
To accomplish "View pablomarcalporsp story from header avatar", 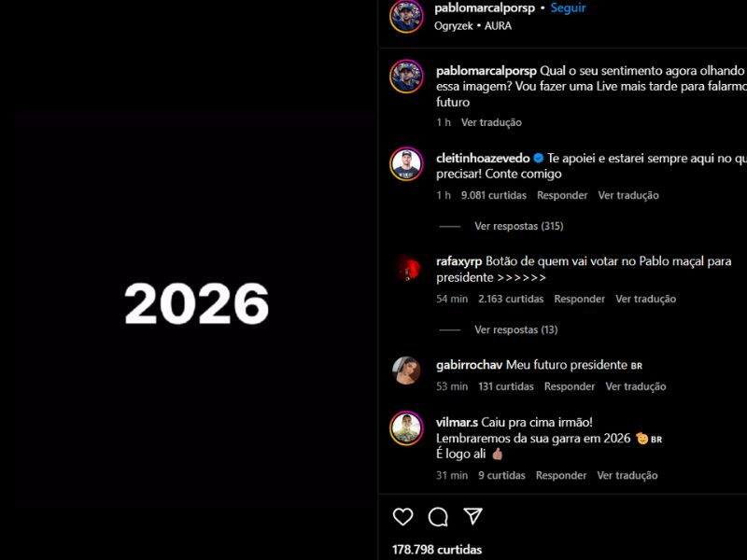I will point(406,16).
